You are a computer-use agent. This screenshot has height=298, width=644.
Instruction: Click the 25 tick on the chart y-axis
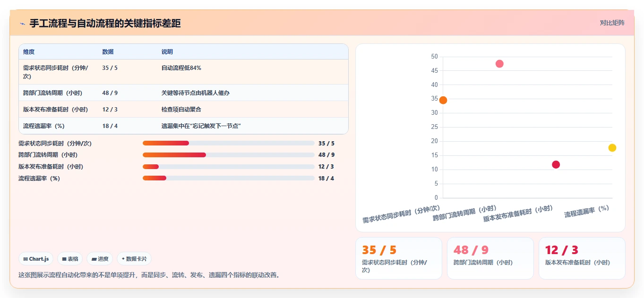pyautogui.click(x=435, y=127)
